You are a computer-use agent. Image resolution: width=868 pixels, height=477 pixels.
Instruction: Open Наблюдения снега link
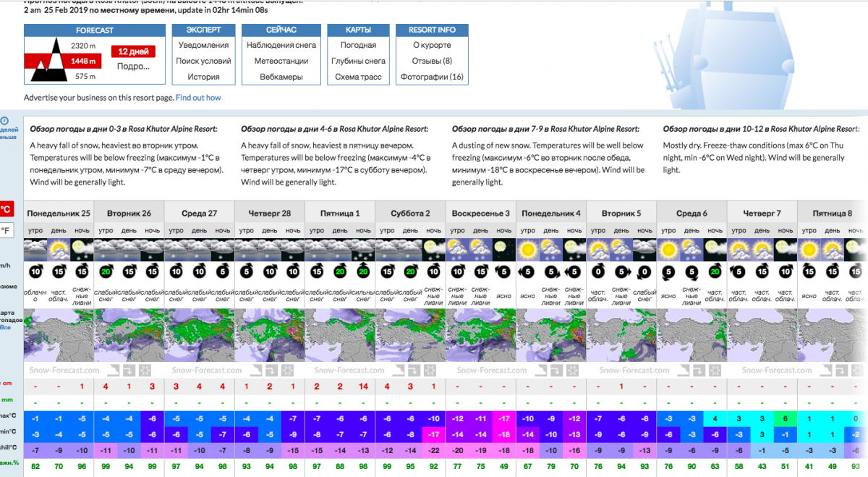tap(281, 45)
